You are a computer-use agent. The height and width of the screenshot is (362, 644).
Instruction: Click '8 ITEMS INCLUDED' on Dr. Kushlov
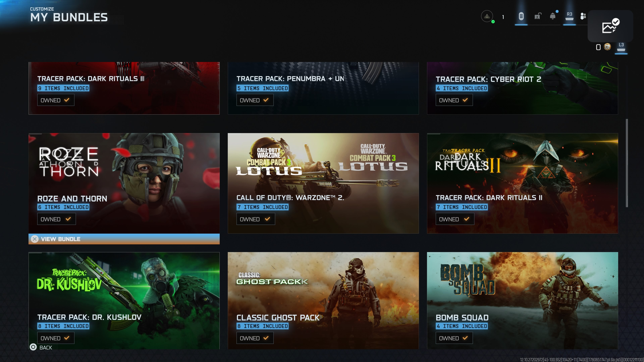point(63,326)
